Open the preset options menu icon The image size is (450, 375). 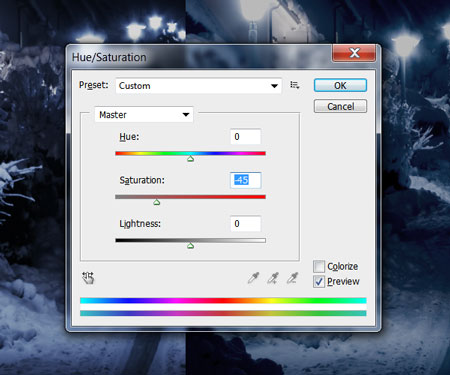point(294,85)
